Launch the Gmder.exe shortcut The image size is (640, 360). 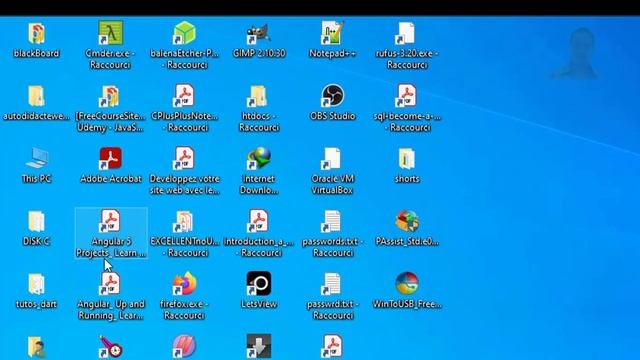[x=110, y=33]
